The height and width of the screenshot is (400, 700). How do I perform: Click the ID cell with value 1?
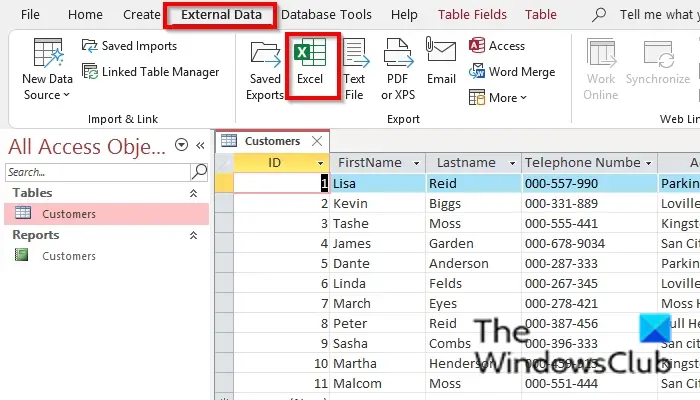click(281, 183)
